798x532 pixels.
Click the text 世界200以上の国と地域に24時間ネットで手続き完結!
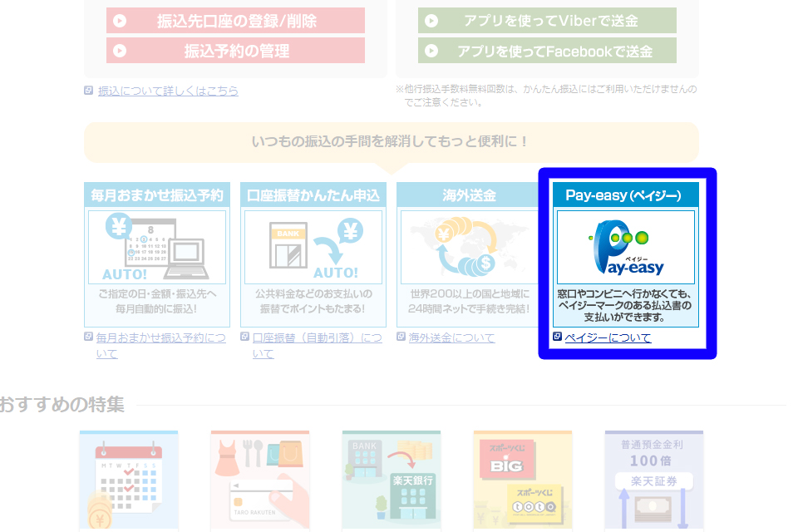[469, 302]
